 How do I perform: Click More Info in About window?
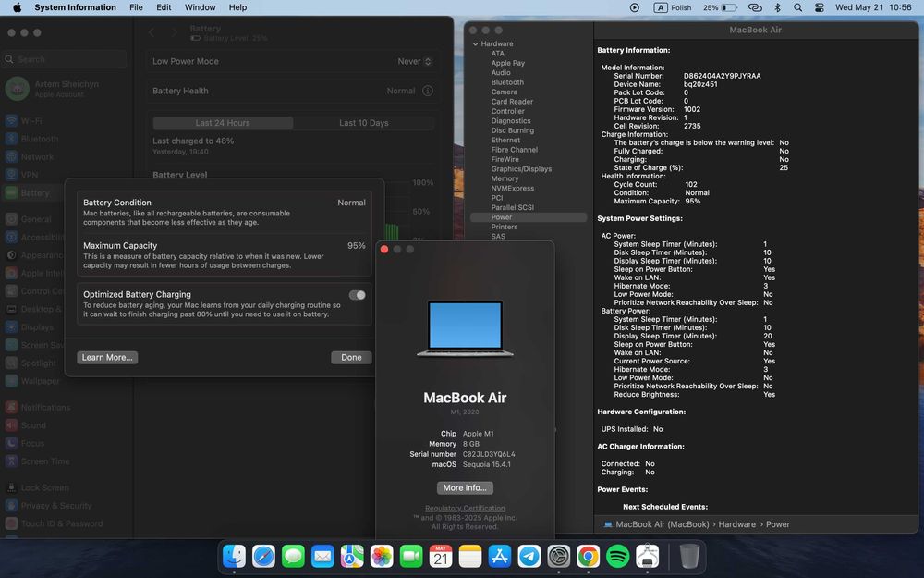[465, 487]
